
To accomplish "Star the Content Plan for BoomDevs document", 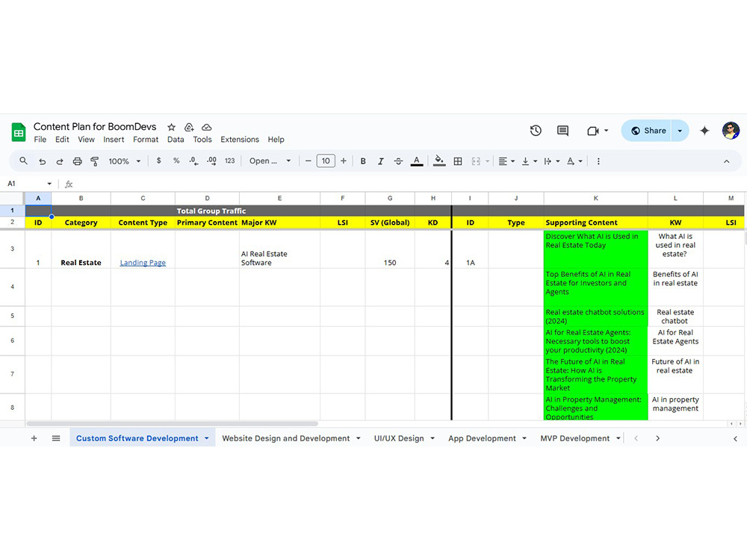I will pos(172,127).
